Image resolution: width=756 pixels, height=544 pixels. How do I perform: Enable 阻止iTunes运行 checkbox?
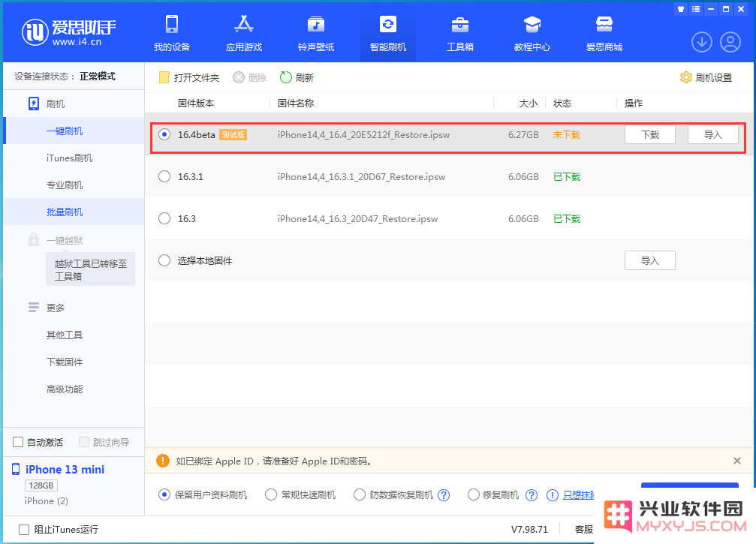(23, 530)
